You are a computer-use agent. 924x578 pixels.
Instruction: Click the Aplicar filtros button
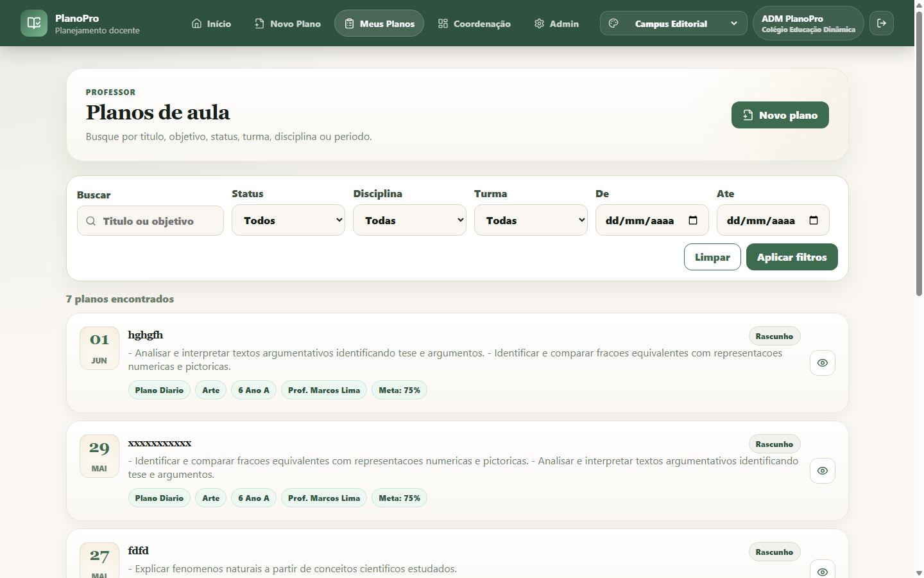pyautogui.click(x=792, y=257)
